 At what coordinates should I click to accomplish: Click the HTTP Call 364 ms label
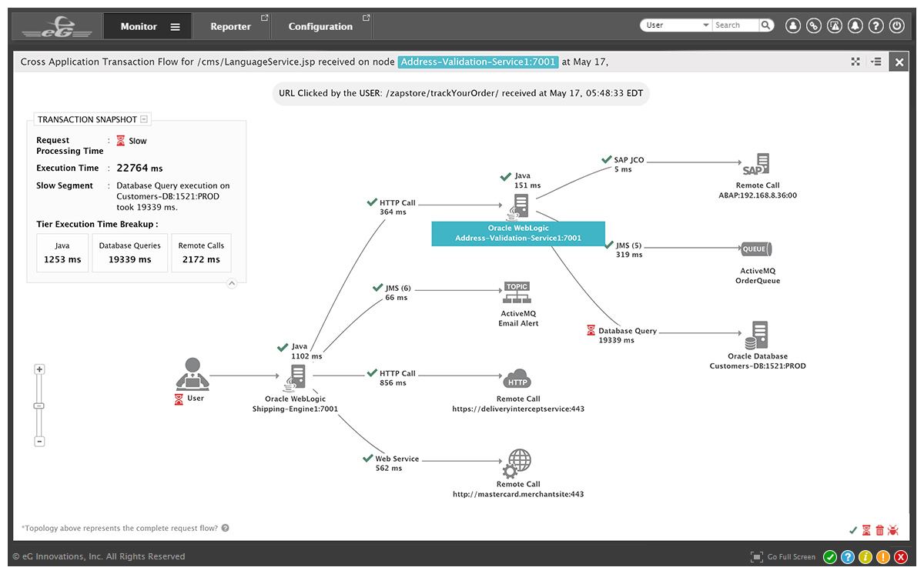coord(397,208)
